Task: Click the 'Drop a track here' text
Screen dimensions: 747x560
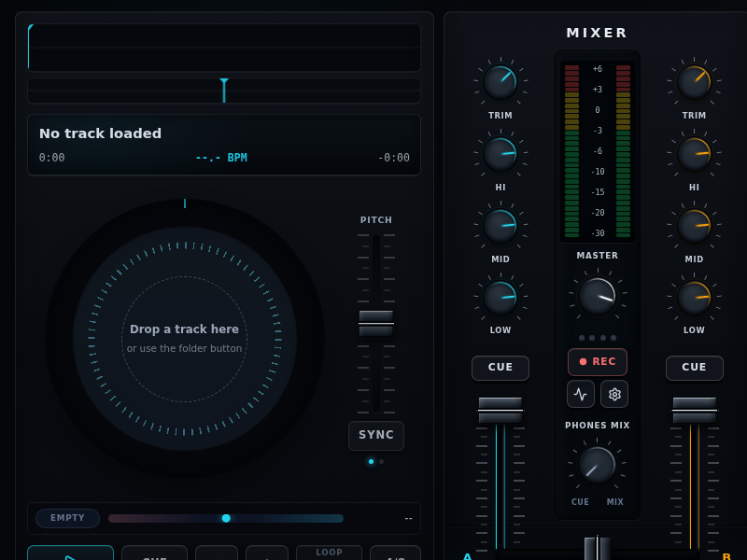Action: tap(184, 329)
